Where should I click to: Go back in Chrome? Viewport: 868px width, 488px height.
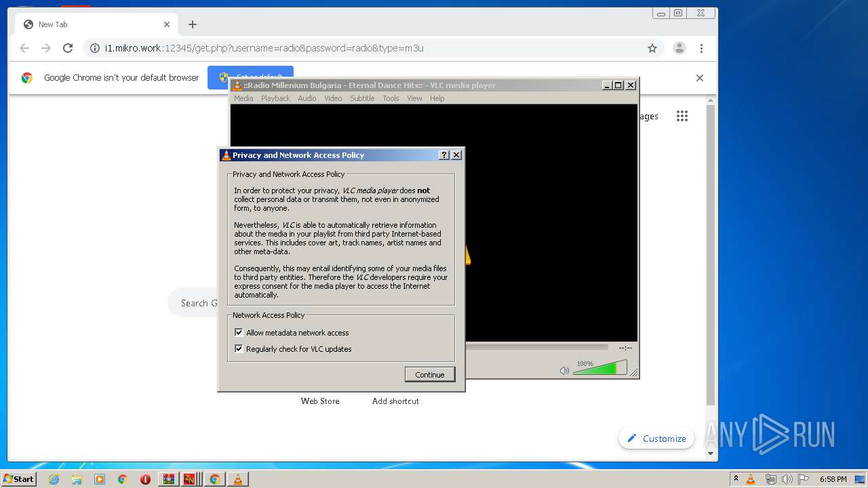pyautogui.click(x=24, y=48)
